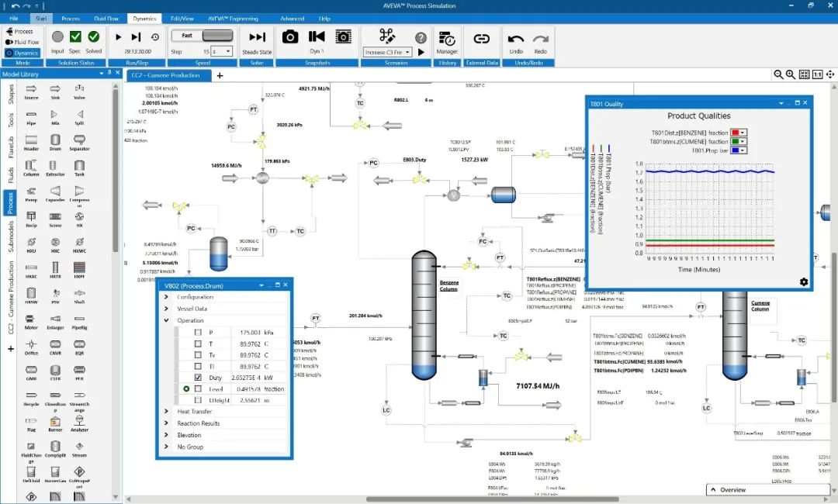The height and width of the screenshot is (504, 838).
Task: Open T801 Quality chart settings gear
Action: click(x=803, y=282)
